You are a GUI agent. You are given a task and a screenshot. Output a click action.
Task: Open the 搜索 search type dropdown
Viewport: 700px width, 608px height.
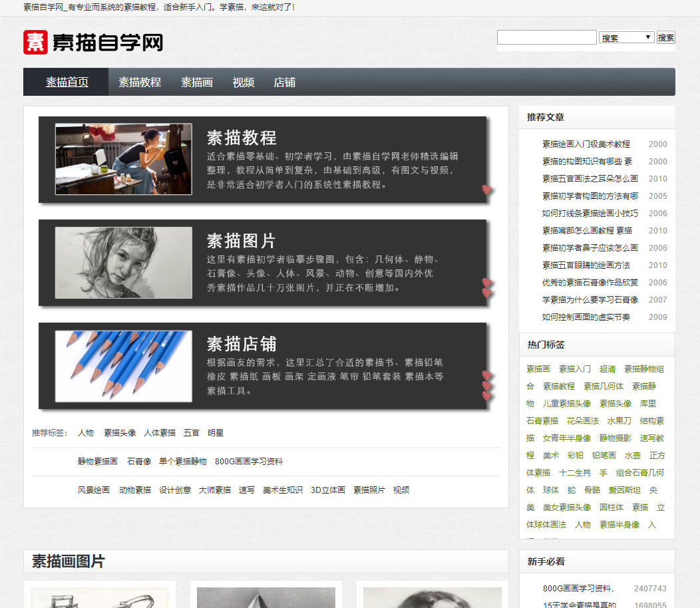[626, 37]
